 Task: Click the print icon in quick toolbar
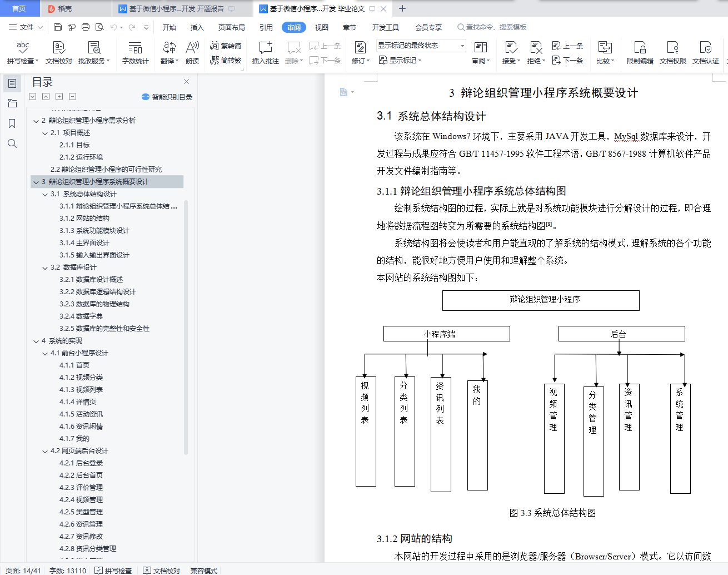pos(86,27)
